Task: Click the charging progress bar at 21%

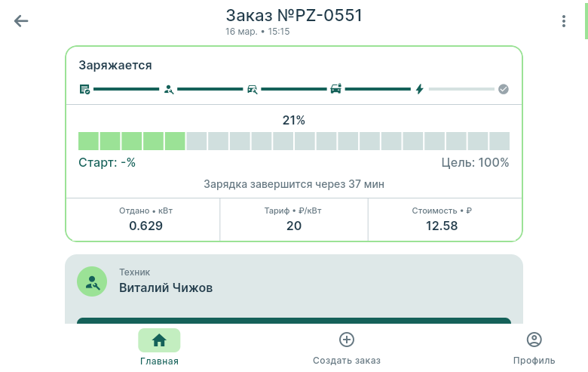Action: click(294, 141)
